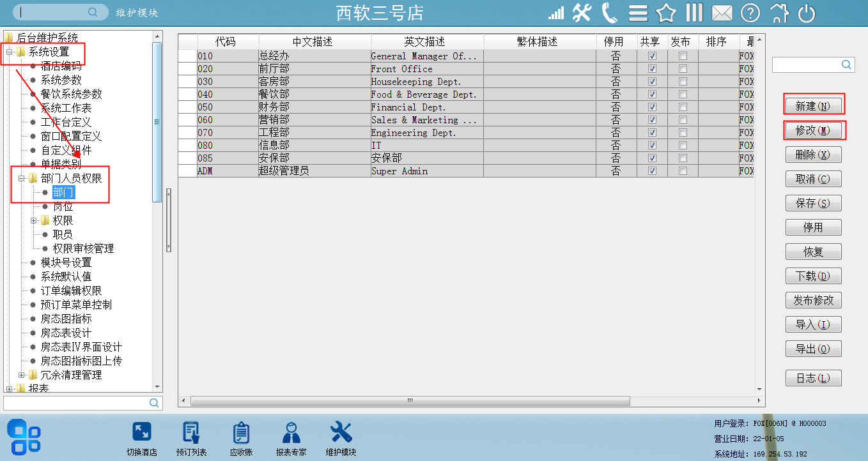This screenshot has height=461, width=868.
Task: Toggle 发布 checkbox for 总经办 row
Action: pyautogui.click(x=683, y=56)
